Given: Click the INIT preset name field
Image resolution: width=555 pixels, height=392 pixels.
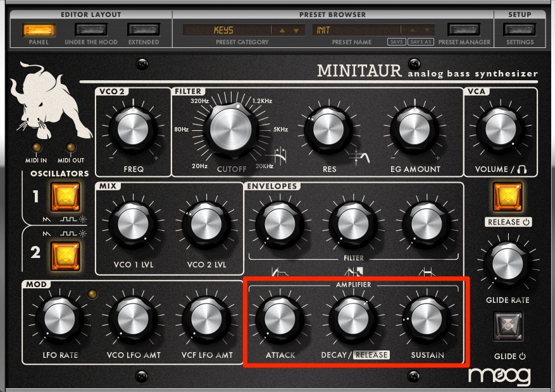Looking at the screenshot, I should coord(355,30).
